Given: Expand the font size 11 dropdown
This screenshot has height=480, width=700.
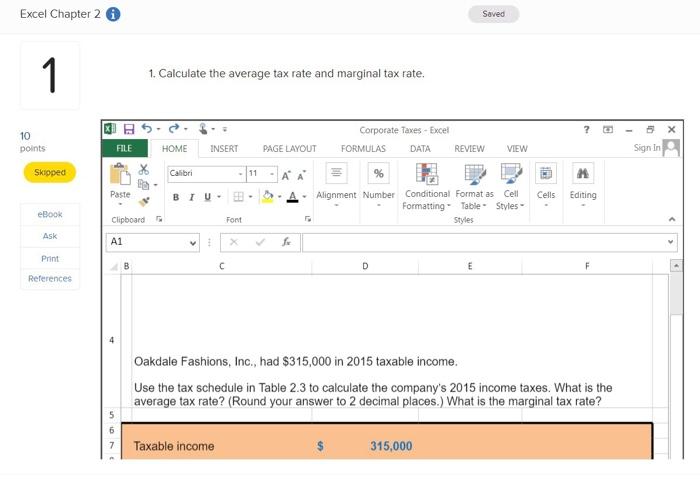Looking at the screenshot, I should pos(272,174).
